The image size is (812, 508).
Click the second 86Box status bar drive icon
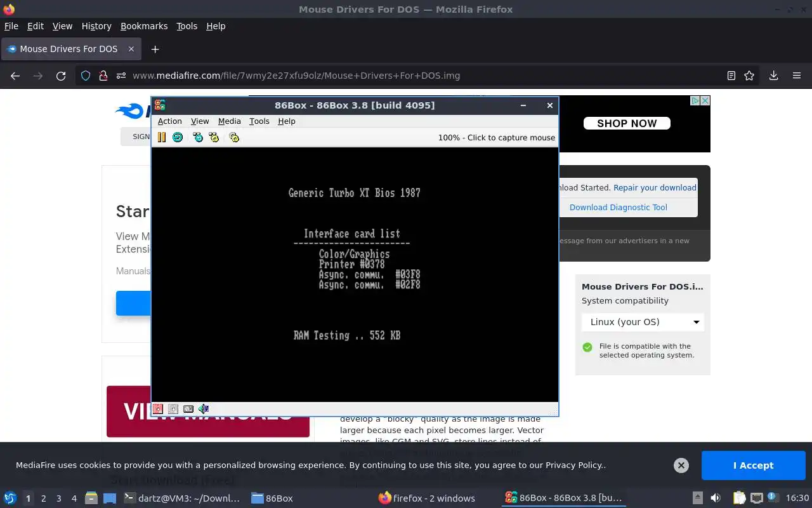click(173, 409)
